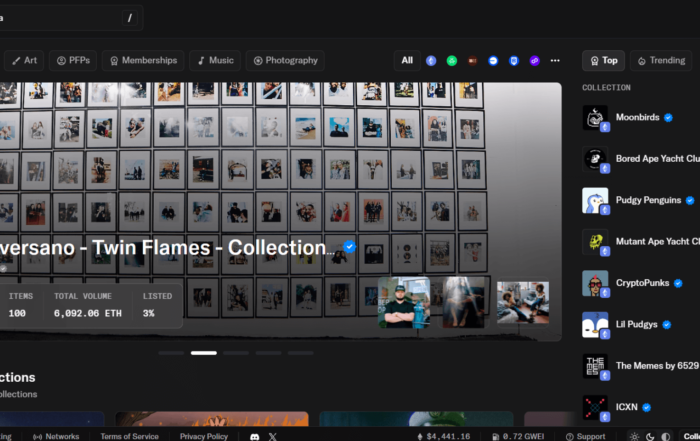This screenshot has height=441, width=700.
Task: Open the X (Twitter) icon in footer
Action: 273,436
